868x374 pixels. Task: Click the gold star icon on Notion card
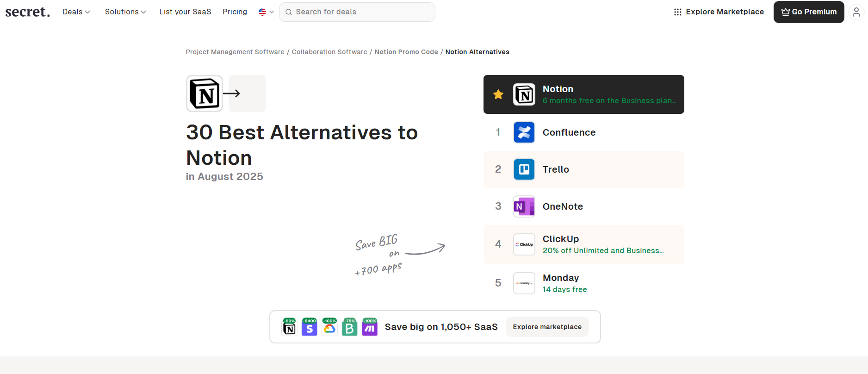click(498, 94)
